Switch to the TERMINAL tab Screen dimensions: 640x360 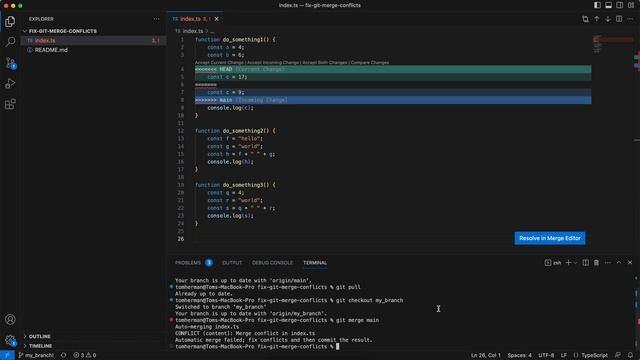point(315,263)
